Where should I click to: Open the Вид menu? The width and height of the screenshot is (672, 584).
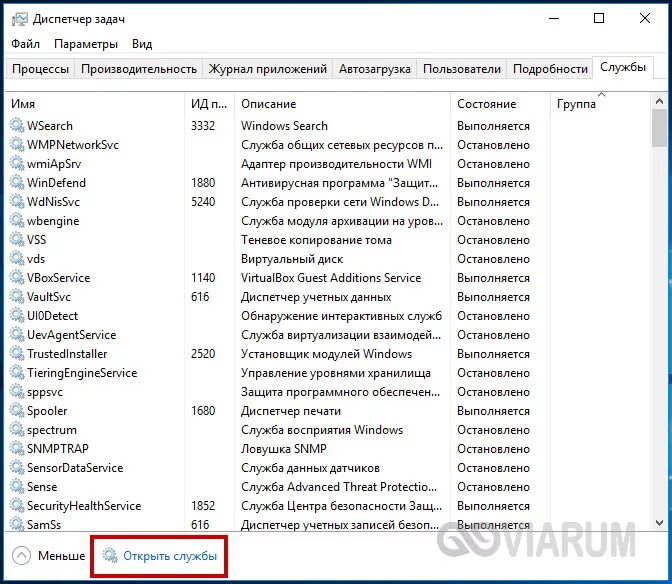coord(142,44)
